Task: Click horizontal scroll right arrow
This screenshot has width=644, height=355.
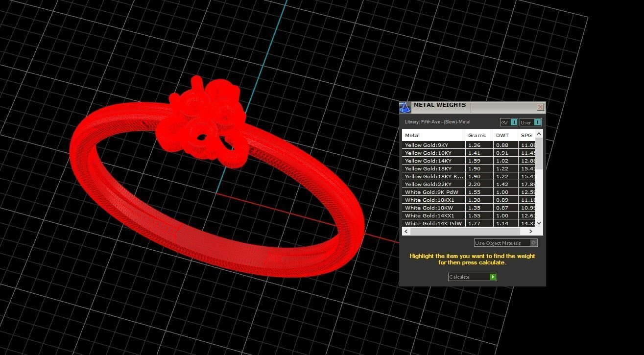Action: click(x=531, y=231)
